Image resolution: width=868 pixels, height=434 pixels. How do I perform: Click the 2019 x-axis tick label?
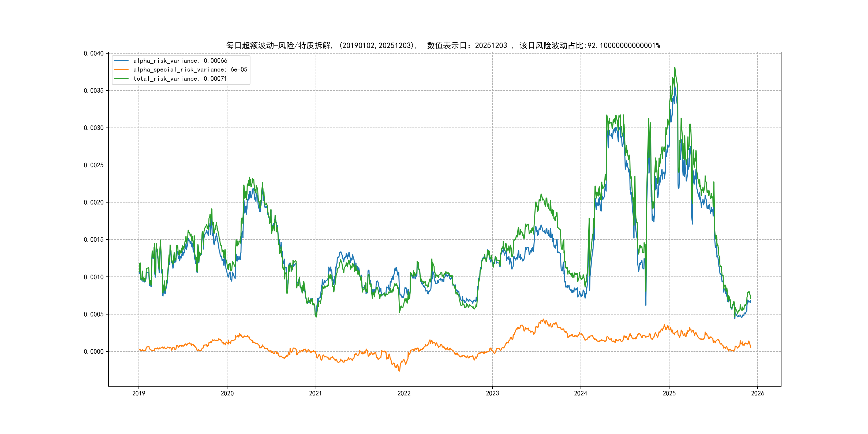coord(139,393)
